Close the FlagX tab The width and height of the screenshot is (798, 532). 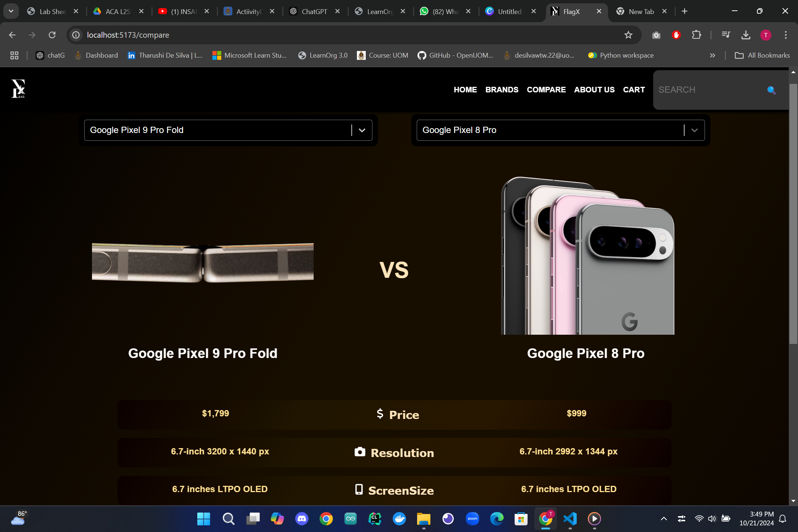coord(599,11)
